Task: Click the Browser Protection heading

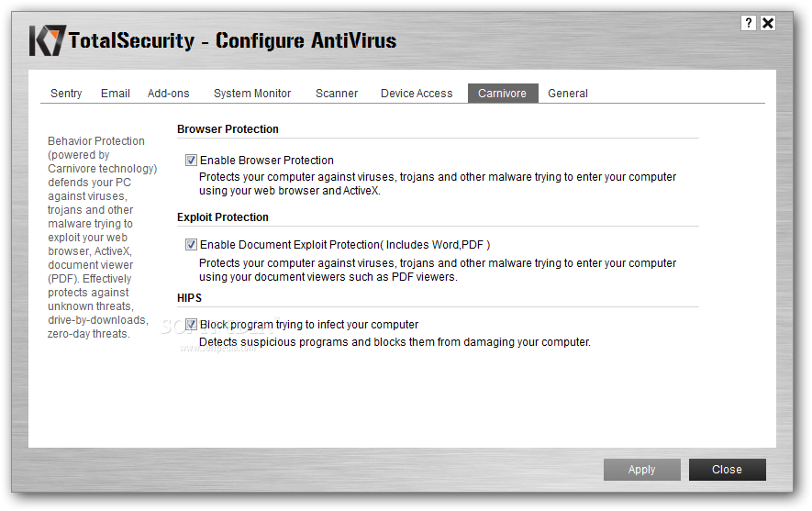Action: point(228,129)
